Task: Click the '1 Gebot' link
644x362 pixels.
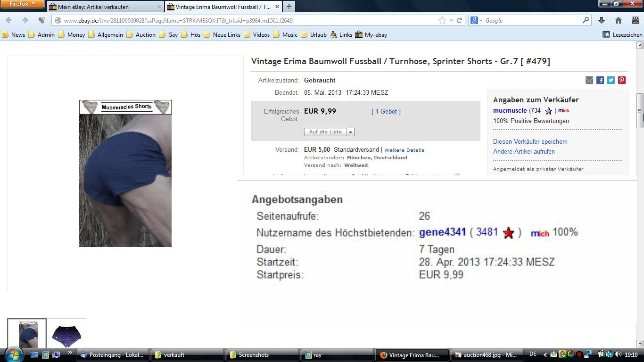Action: tap(386, 112)
